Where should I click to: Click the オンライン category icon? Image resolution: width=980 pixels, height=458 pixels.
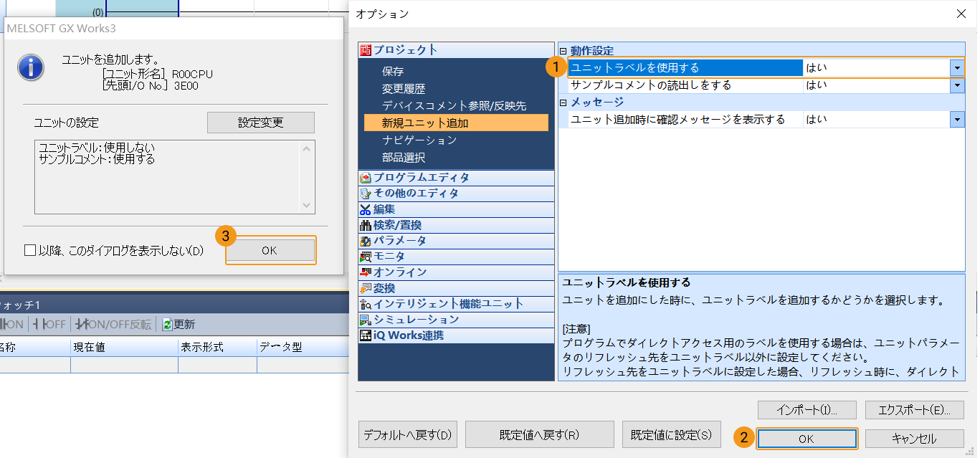click(x=366, y=272)
